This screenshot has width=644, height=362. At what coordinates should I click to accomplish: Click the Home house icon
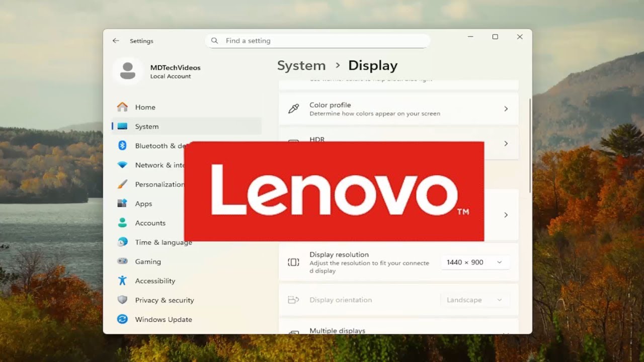point(122,107)
